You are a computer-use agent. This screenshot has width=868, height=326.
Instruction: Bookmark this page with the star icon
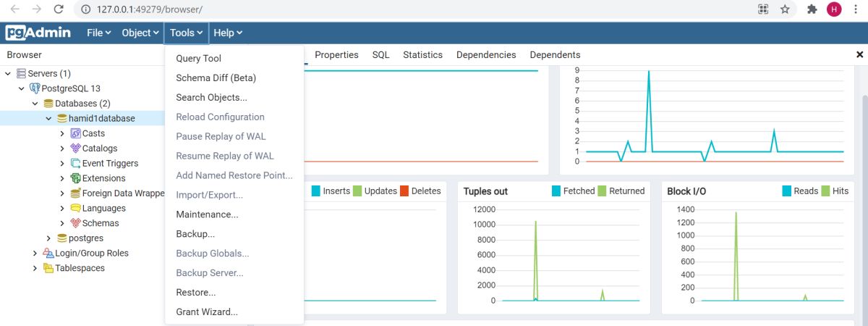tap(785, 9)
